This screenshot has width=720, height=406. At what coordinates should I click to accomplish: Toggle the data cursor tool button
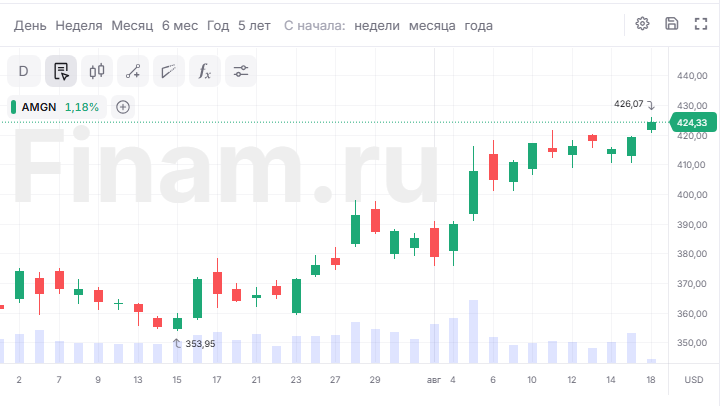(x=61, y=71)
